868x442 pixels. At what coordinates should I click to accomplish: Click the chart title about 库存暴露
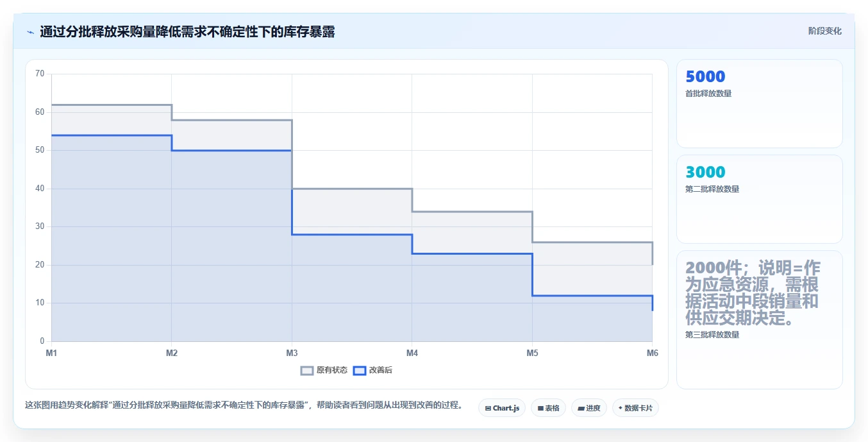click(187, 31)
